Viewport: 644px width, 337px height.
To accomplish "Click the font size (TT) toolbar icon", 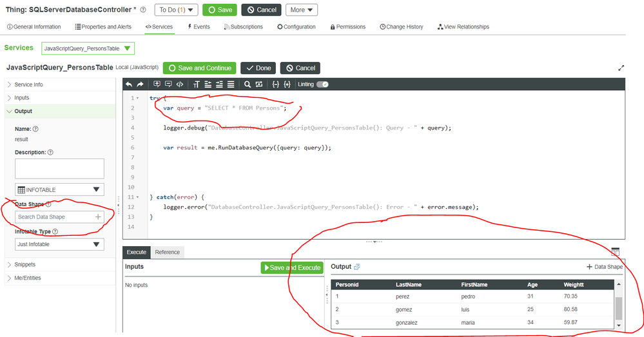I will click(197, 84).
